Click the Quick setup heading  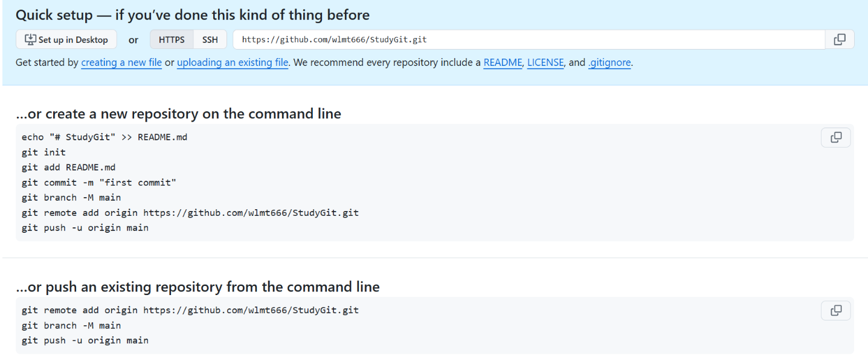pyautogui.click(x=193, y=15)
